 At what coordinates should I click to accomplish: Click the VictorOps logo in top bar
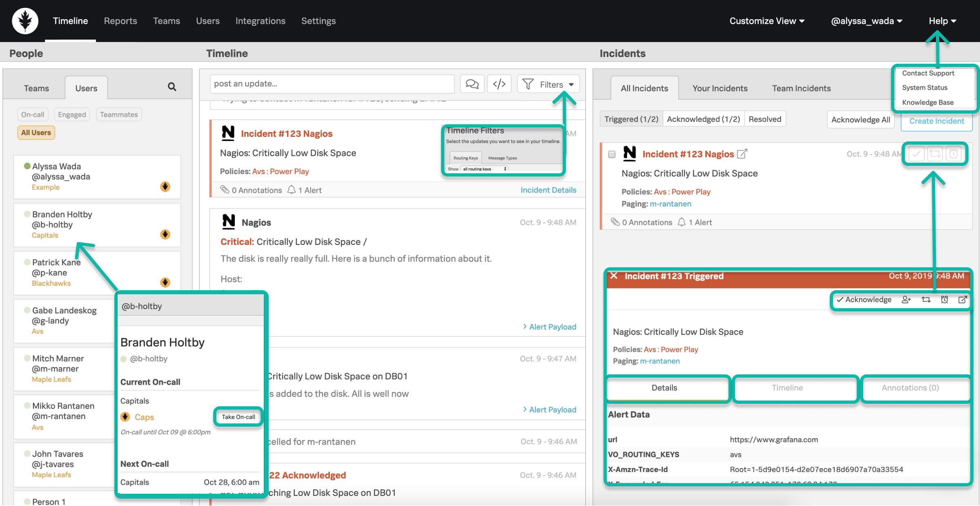[x=25, y=21]
